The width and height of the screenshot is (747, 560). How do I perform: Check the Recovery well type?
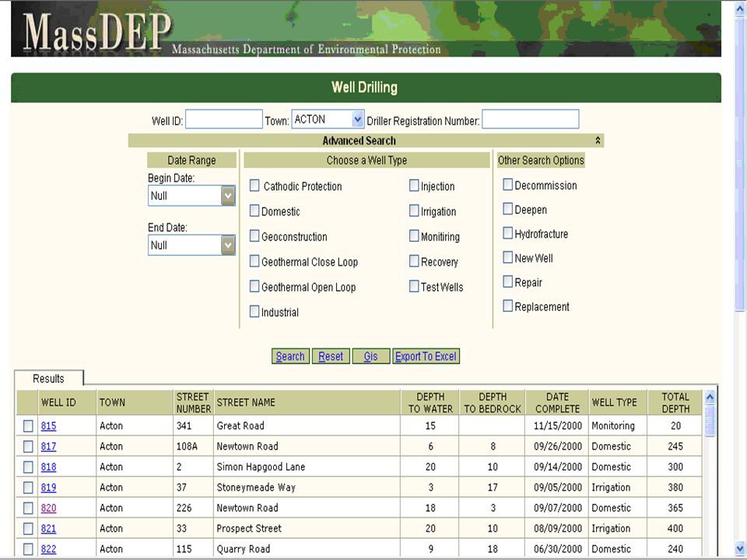click(414, 261)
